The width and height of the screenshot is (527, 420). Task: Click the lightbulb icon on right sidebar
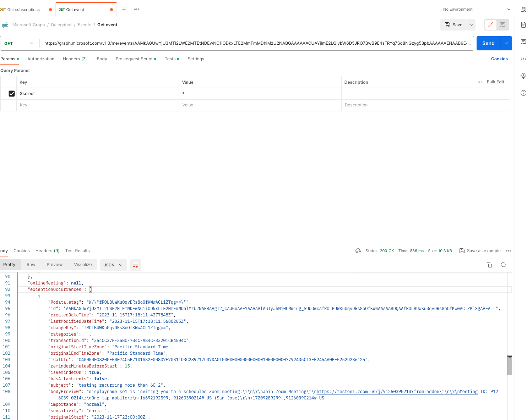[x=523, y=76]
